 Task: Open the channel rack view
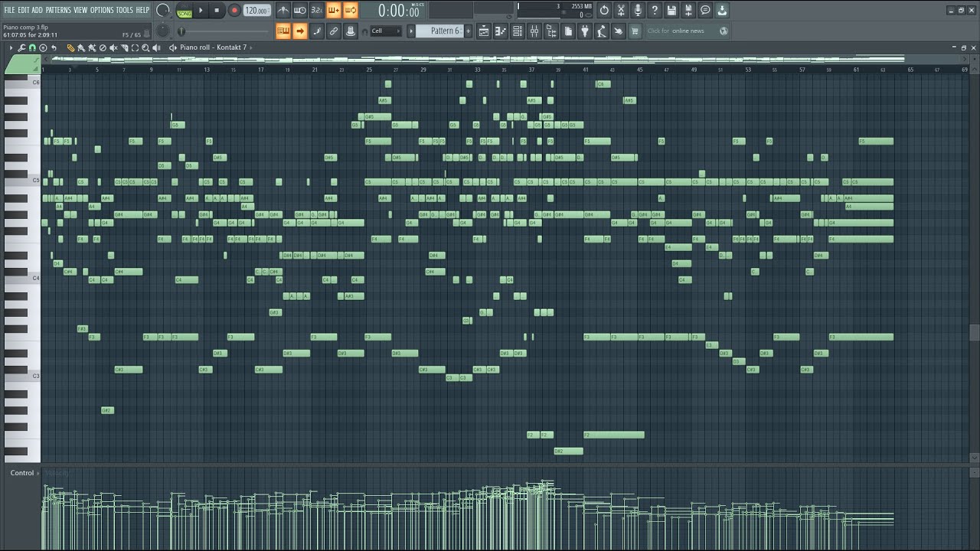coord(518,31)
